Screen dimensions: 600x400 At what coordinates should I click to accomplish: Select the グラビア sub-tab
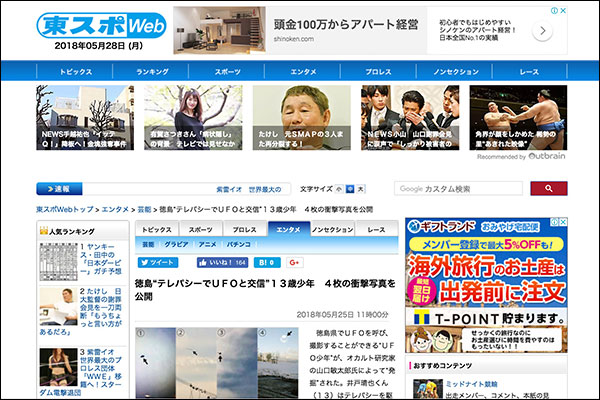click(177, 243)
